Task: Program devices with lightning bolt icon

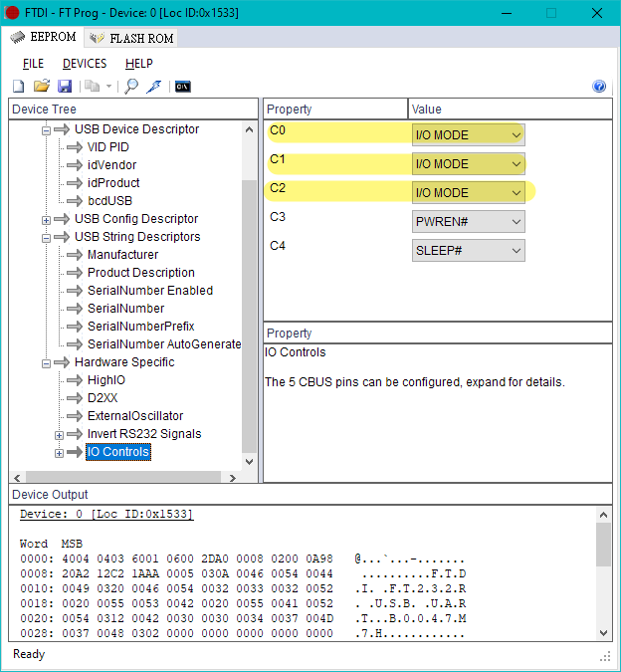Action: point(153,87)
